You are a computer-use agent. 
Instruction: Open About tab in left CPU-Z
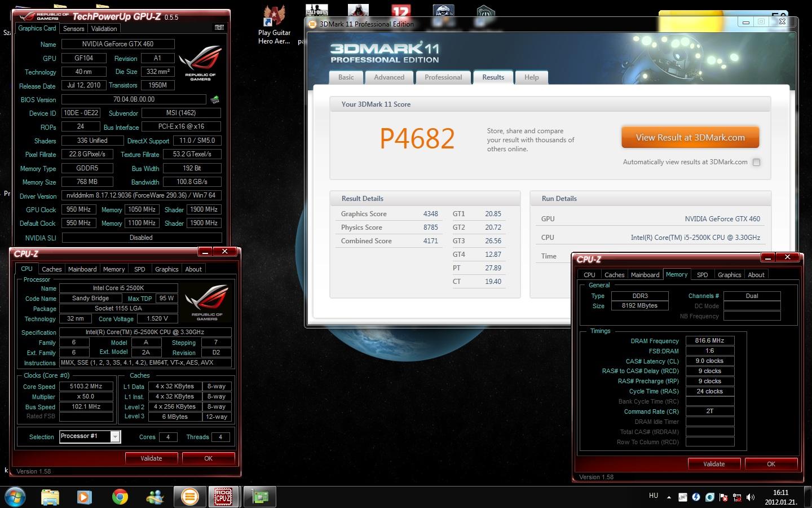pyautogui.click(x=193, y=269)
